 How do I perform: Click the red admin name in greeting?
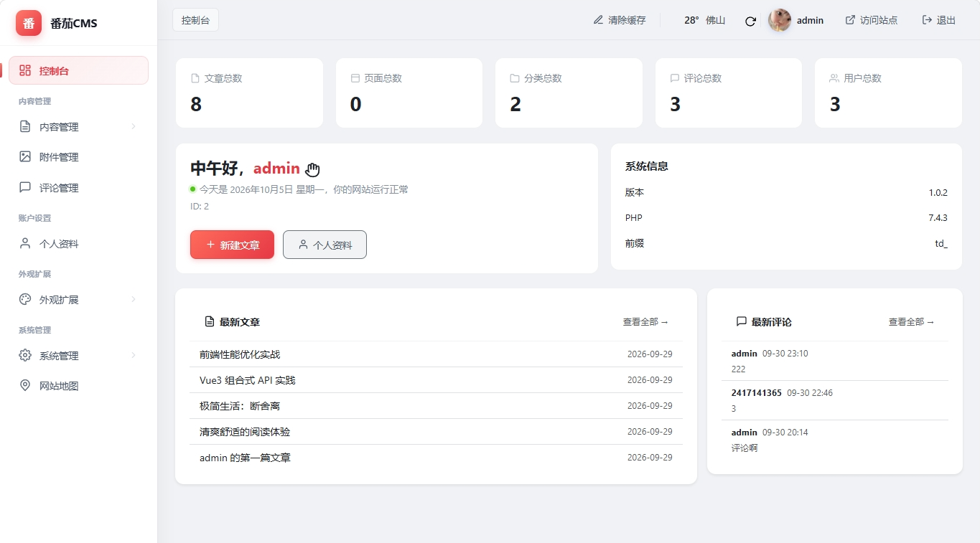[276, 169]
